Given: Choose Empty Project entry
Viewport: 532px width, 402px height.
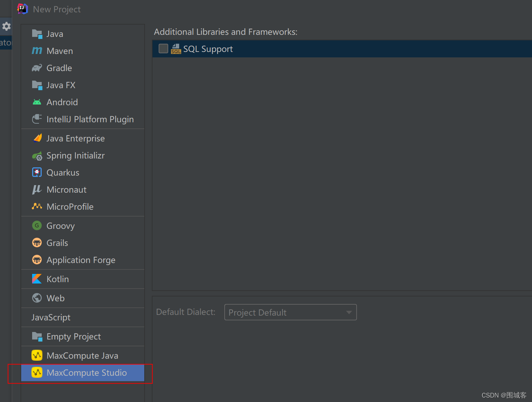Looking at the screenshot, I should [83, 336].
